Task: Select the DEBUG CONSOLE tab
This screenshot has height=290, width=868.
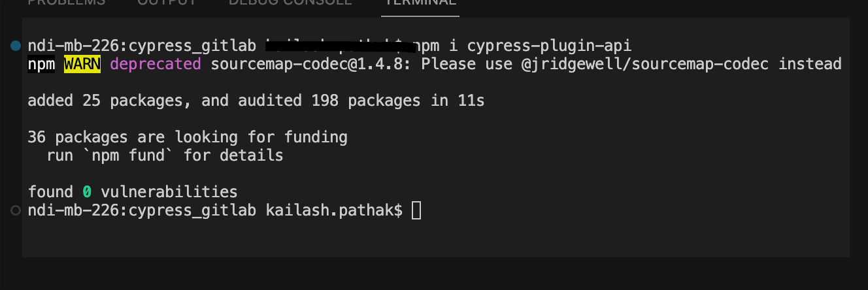Action: pos(290,2)
